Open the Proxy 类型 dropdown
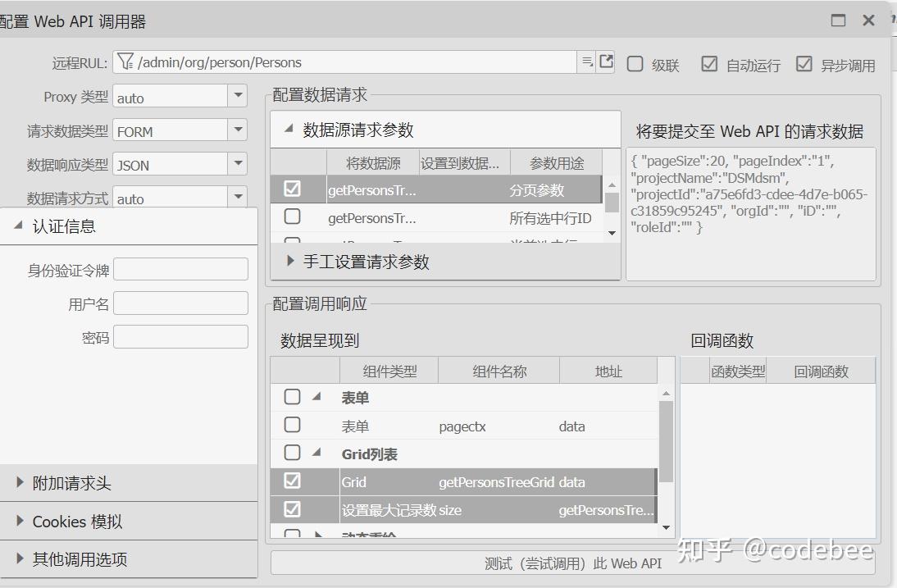This screenshot has height=588, width=897. (x=237, y=95)
